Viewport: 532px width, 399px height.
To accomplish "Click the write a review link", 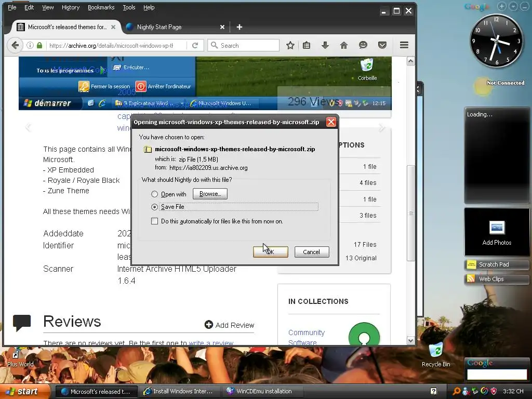I will (x=211, y=343).
